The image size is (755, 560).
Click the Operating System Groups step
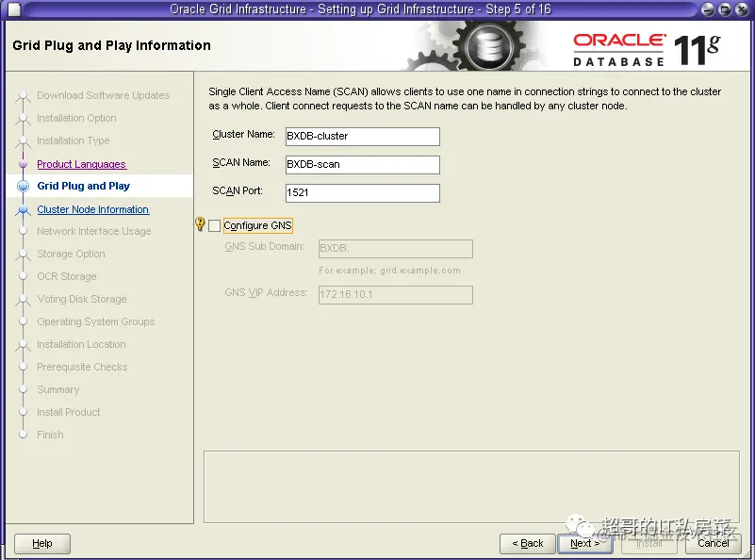click(96, 321)
